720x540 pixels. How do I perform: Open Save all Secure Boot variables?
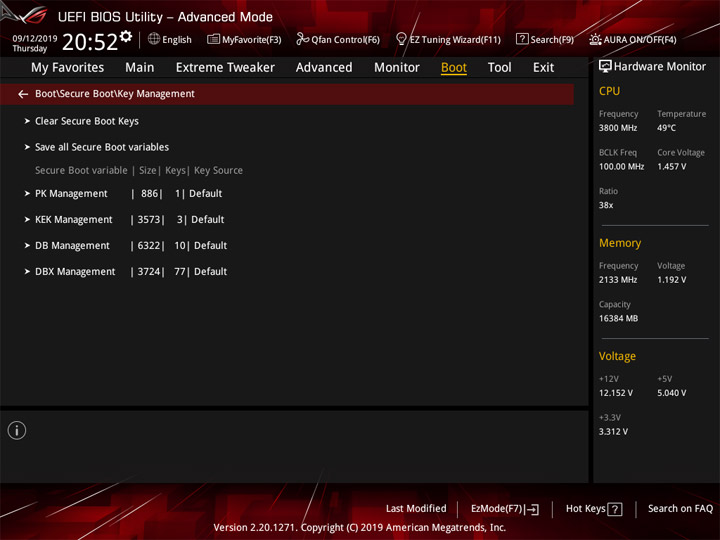coord(102,147)
